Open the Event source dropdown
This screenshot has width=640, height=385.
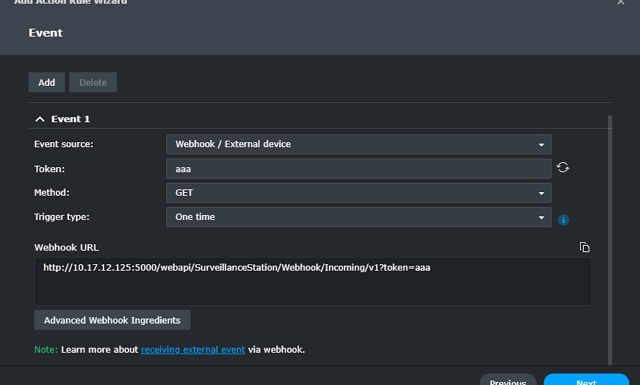click(x=358, y=144)
